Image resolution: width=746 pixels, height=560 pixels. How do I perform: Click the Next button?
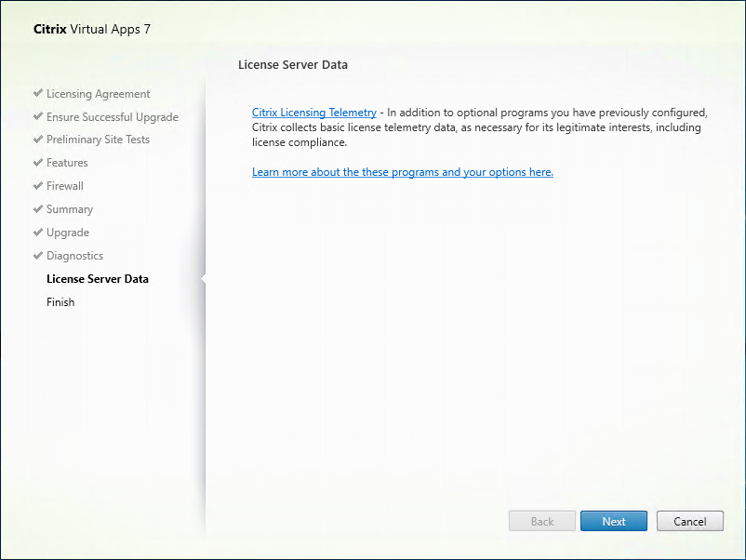[x=614, y=522]
